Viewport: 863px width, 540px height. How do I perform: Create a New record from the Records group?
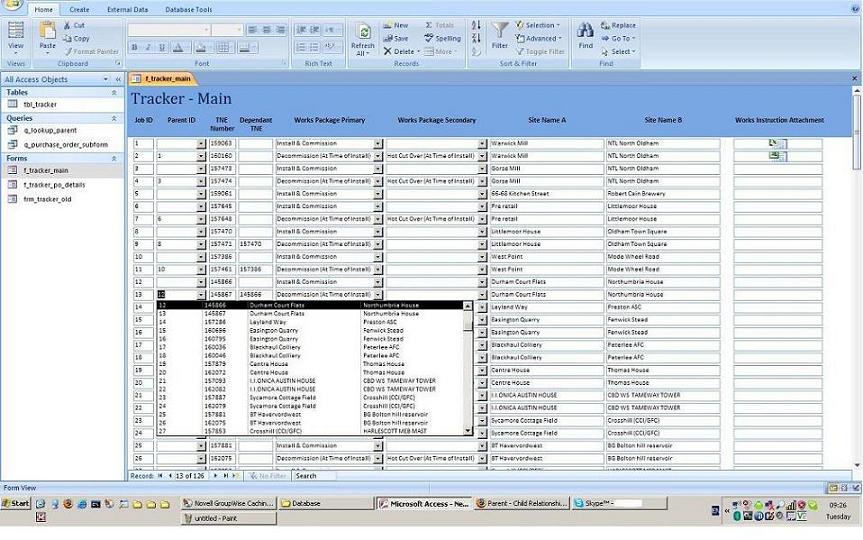pyautogui.click(x=396, y=25)
